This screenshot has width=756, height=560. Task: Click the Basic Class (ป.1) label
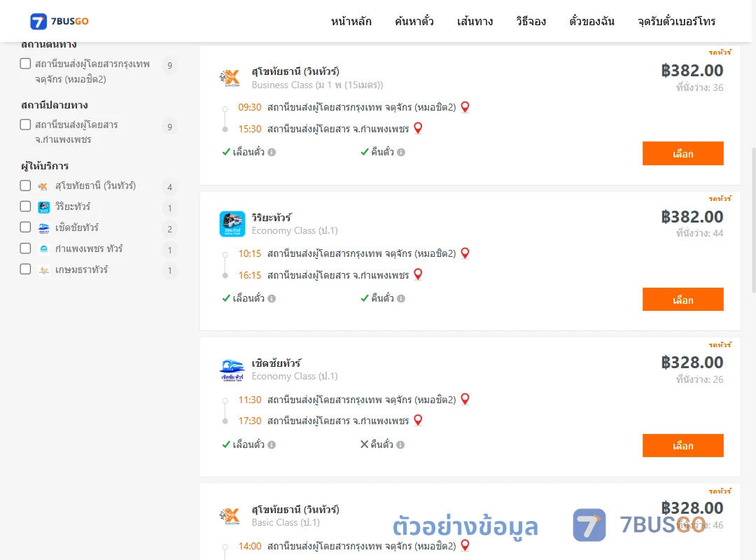(286, 522)
